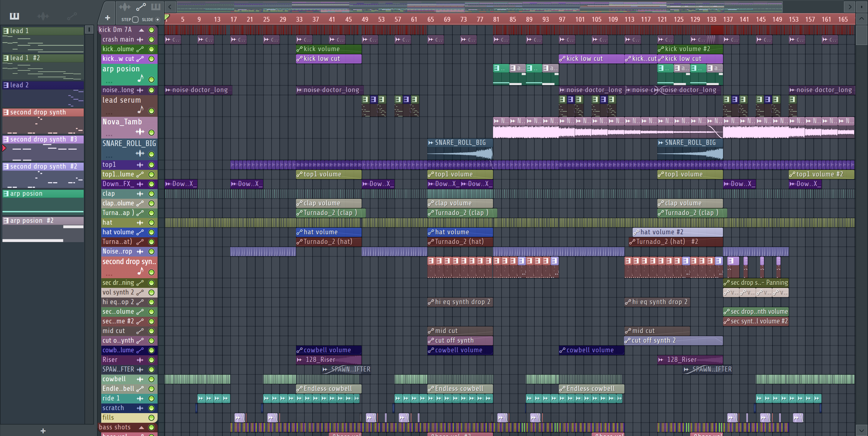Screen dimensions: 868x436
Task: Click scratch track audio icon
Action: pyautogui.click(x=140, y=408)
